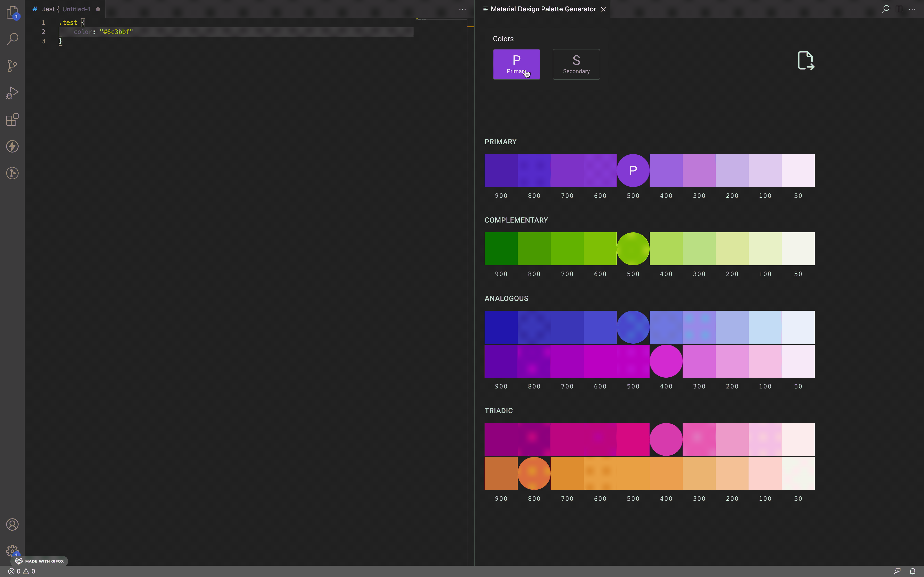The width and height of the screenshot is (924, 577).
Task: Click the color hex value on line 2
Action: pyautogui.click(x=116, y=32)
